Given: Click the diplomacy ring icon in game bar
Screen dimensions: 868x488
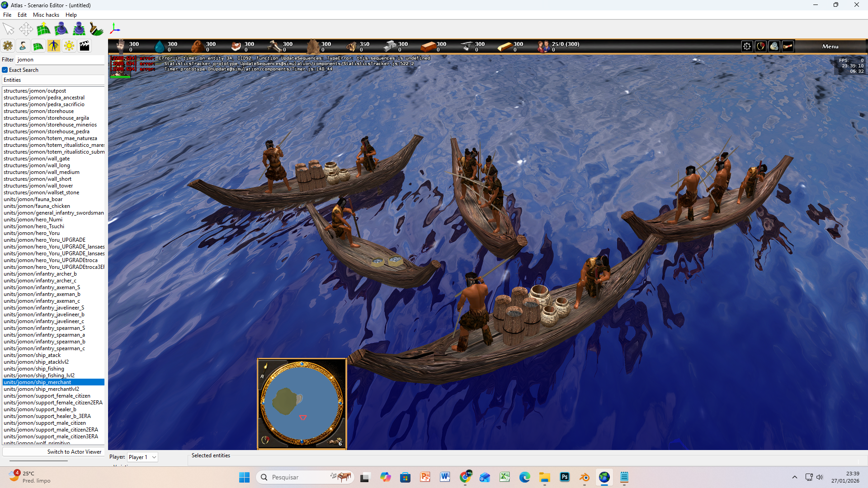Looking at the screenshot, I should 761,46.
